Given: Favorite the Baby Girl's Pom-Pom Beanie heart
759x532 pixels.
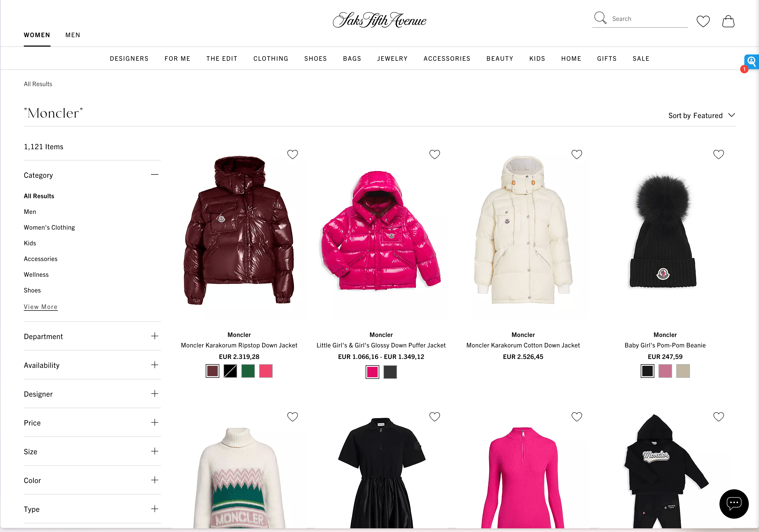Looking at the screenshot, I should coord(718,154).
